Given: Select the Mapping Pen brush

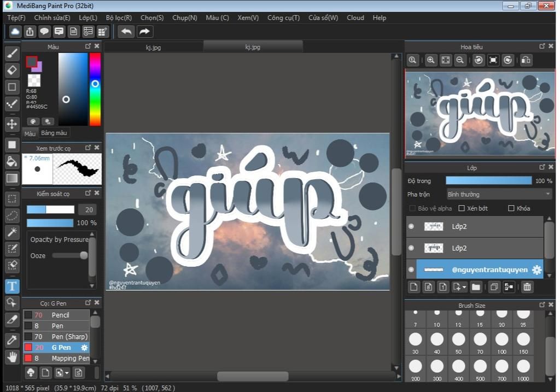Looking at the screenshot, I should (56, 358).
